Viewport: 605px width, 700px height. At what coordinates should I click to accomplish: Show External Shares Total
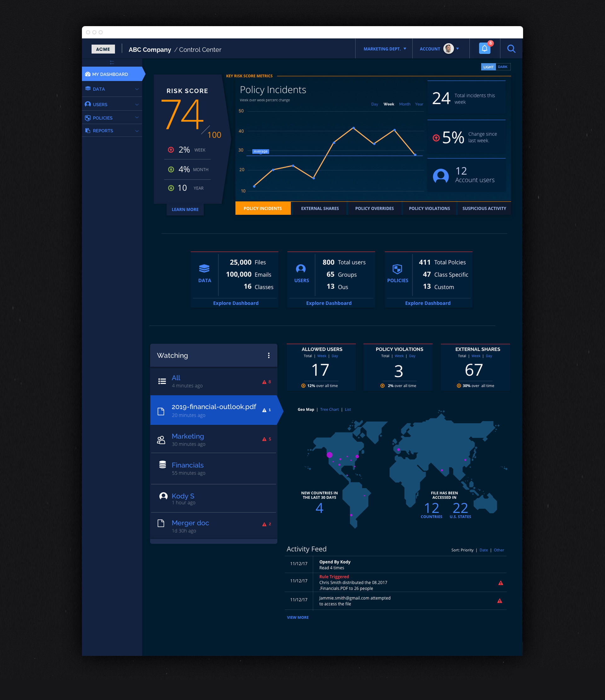[x=462, y=356]
